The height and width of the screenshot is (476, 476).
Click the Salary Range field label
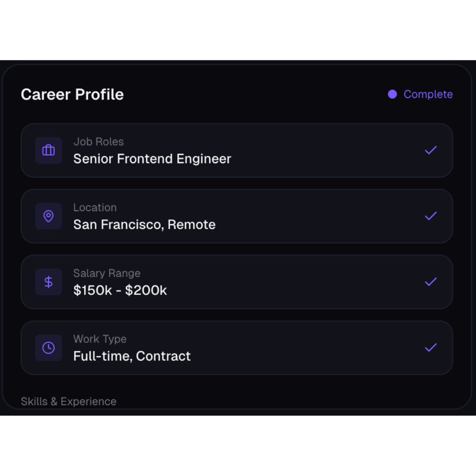tap(107, 273)
